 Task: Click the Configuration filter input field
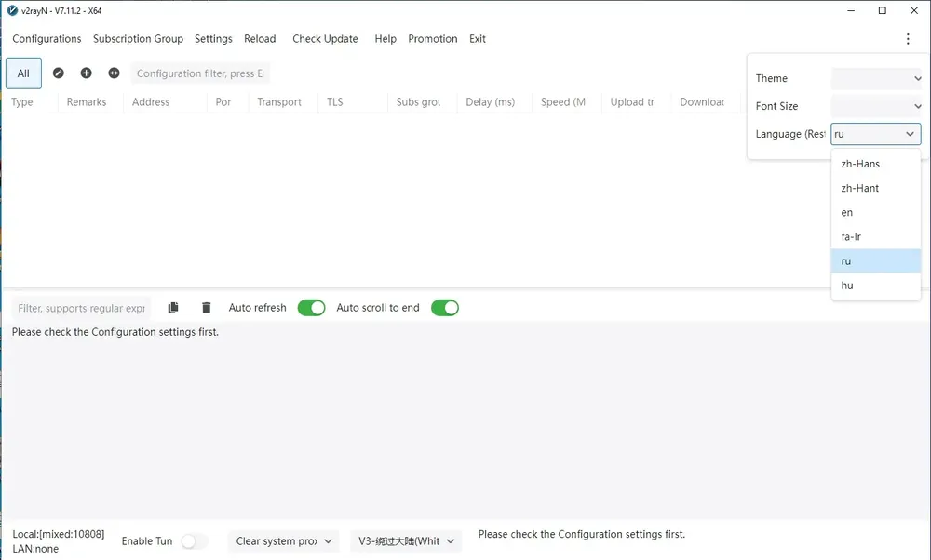pyautogui.click(x=199, y=73)
